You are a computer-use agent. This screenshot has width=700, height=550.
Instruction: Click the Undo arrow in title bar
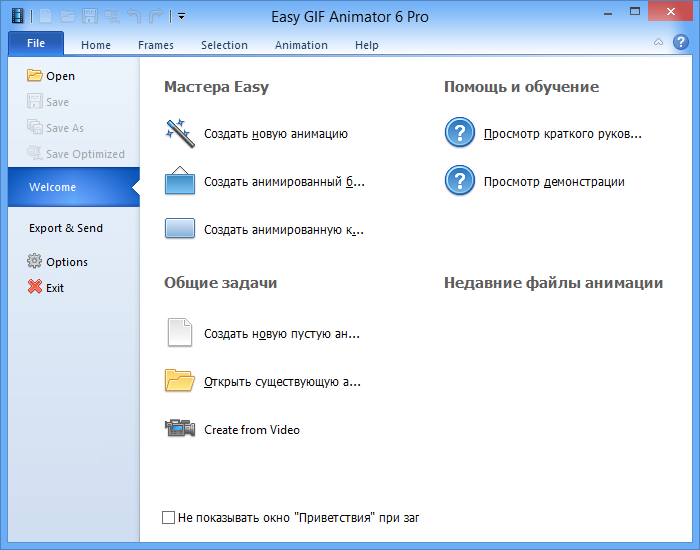coord(133,16)
